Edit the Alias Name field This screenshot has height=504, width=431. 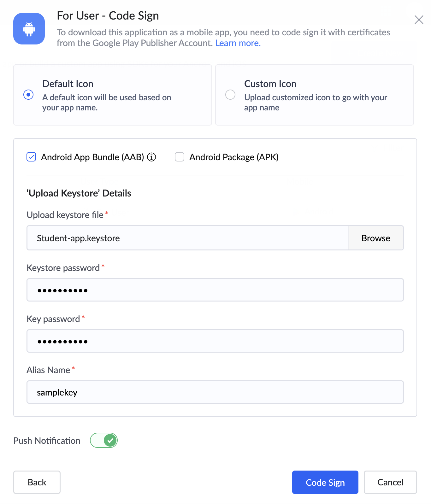(215, 392)
